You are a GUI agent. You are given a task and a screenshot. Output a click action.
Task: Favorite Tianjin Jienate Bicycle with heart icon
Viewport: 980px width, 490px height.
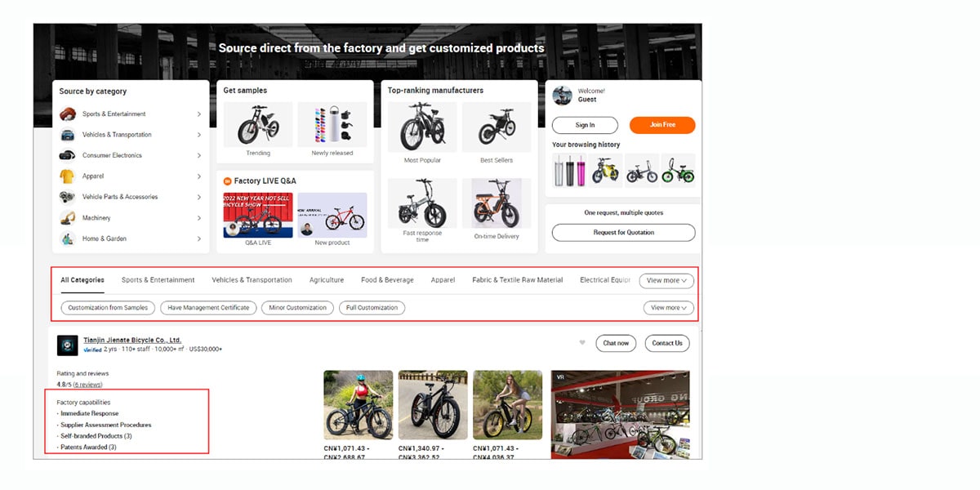[x=582, y=343]
